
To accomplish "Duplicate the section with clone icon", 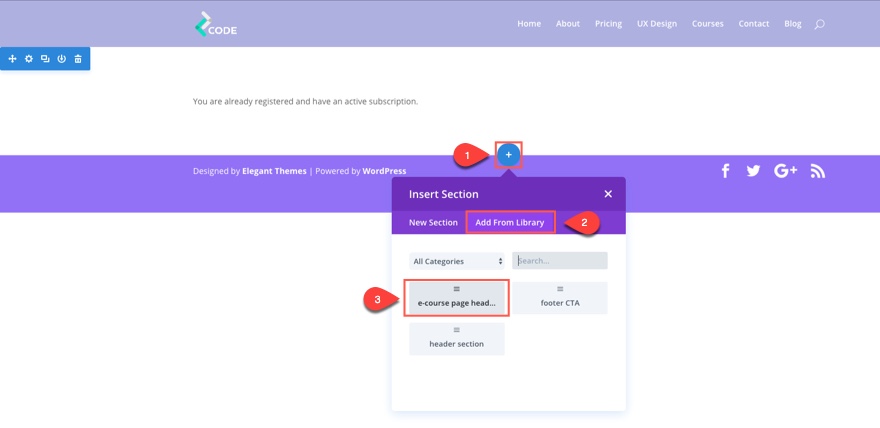I will click(45, 59).
